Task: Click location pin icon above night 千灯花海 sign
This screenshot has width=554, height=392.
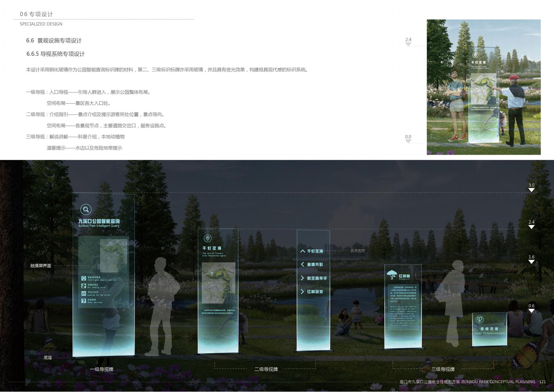Action: click(x=208, y=238)
